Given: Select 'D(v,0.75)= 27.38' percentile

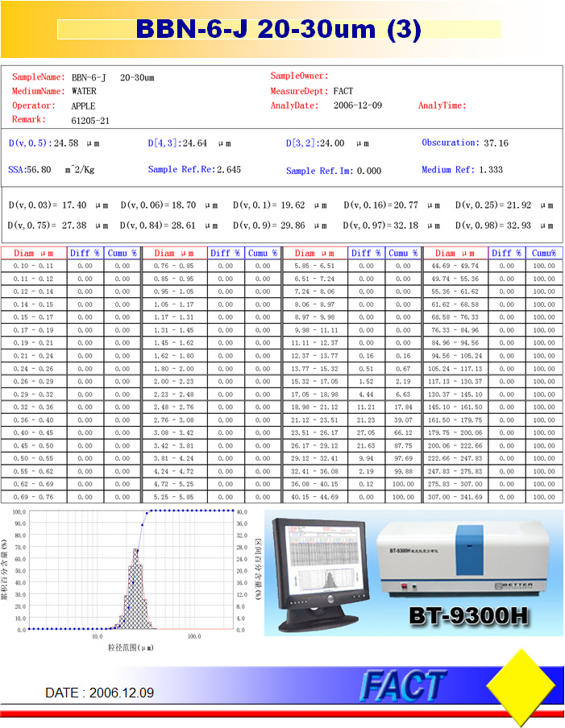Looking at the screenshot, I should (x=47, y=225).
